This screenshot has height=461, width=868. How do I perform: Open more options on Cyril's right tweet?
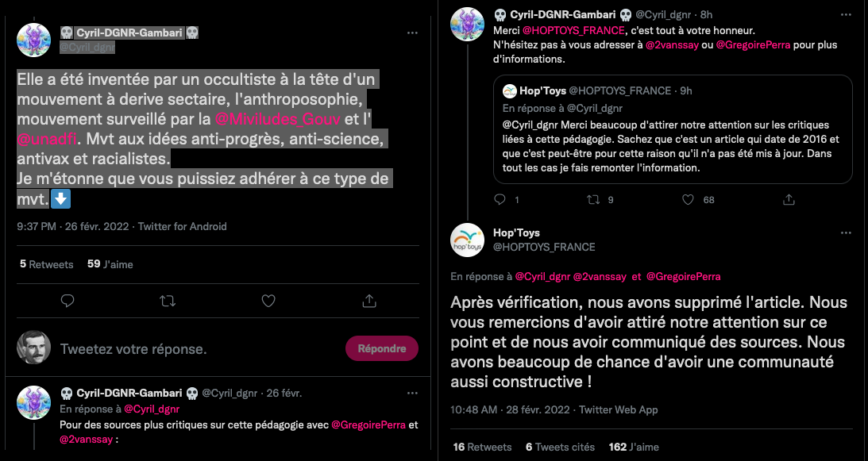(x=844, y=14)
